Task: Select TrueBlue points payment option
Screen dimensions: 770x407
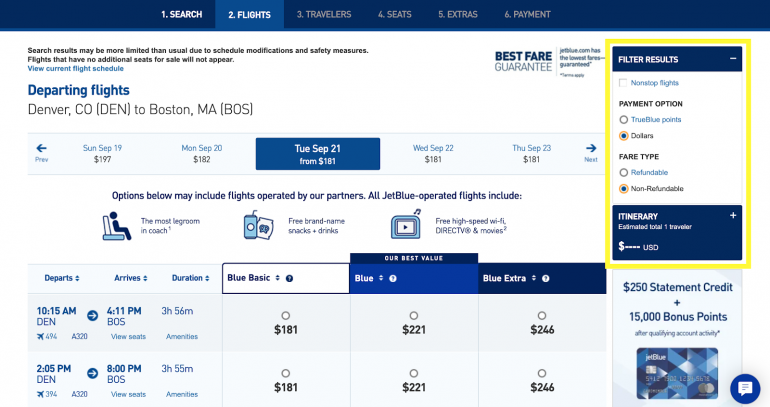Action: (x=624, y=120)
